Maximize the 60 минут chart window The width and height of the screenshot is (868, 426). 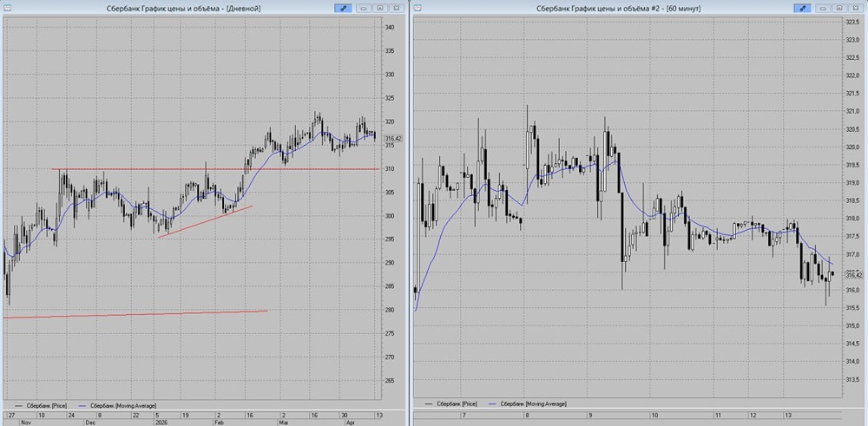839,9
